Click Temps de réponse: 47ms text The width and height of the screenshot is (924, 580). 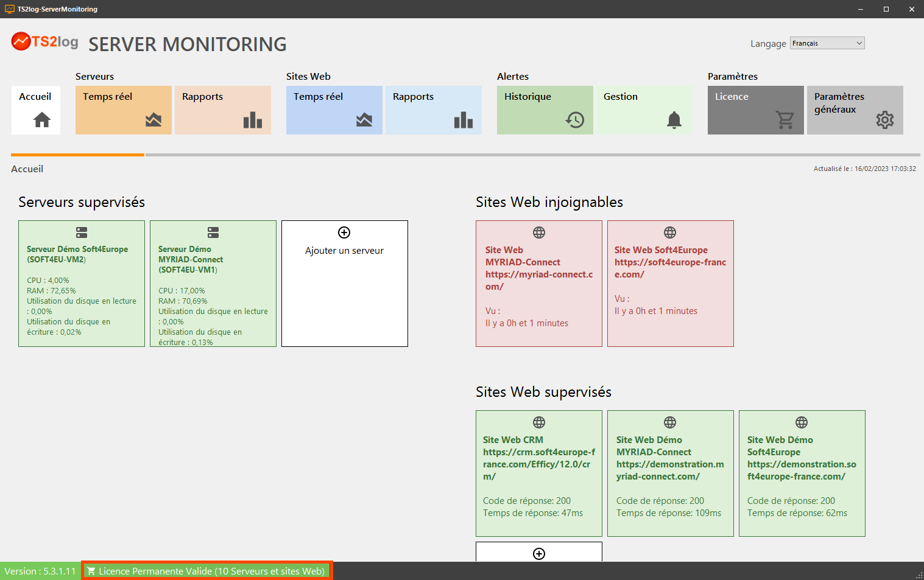point(533,513)
